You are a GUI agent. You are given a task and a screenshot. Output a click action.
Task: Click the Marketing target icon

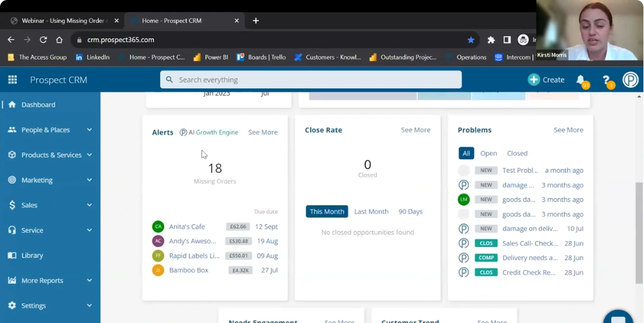[x=12, y=180]
